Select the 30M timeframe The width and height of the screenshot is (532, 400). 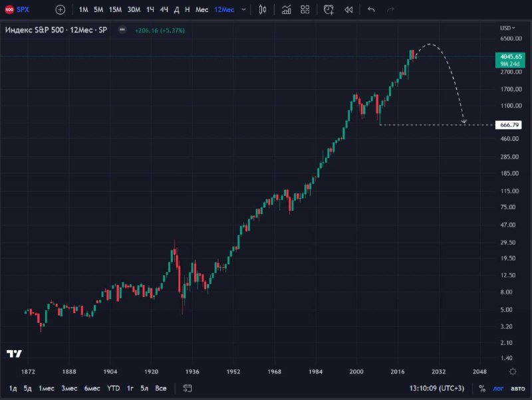(x=134, y=10)
